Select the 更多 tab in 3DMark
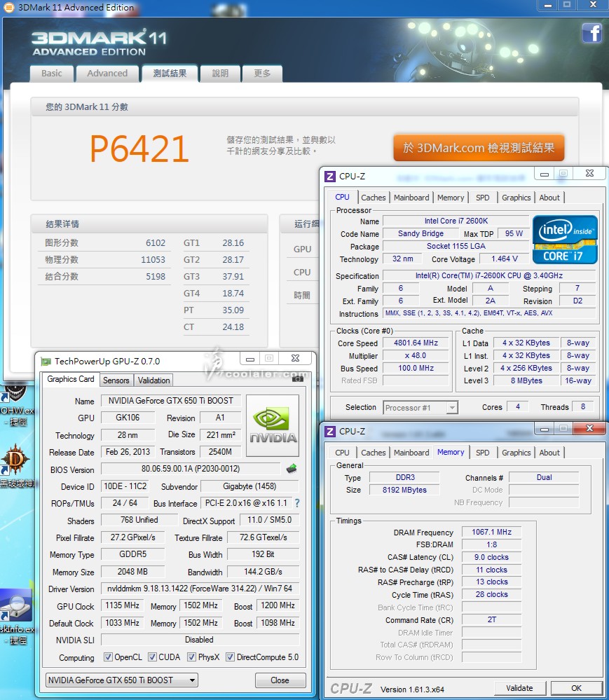This screenshot has height=700, width=609. [262, 73]
